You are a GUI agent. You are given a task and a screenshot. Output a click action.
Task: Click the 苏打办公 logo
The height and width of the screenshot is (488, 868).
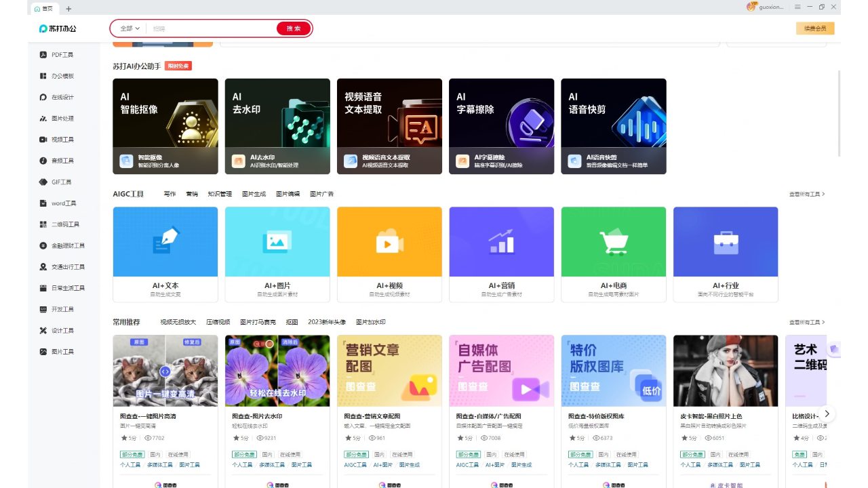pos(58,28)
